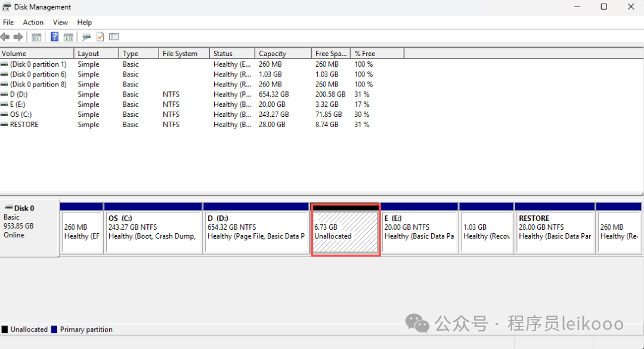
Task: Open the View menu
Action: click(60, 22)
